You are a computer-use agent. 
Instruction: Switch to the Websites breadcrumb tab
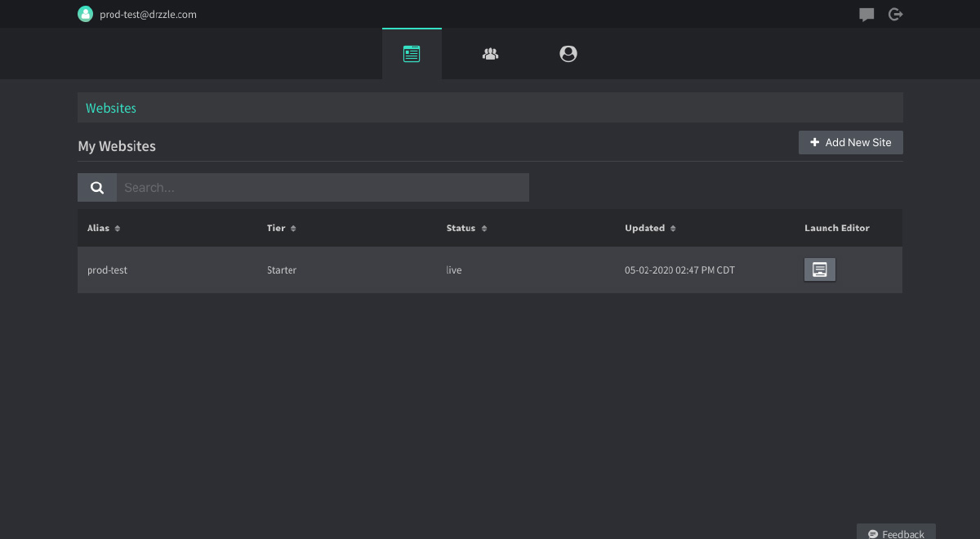(x=110, y=107)
